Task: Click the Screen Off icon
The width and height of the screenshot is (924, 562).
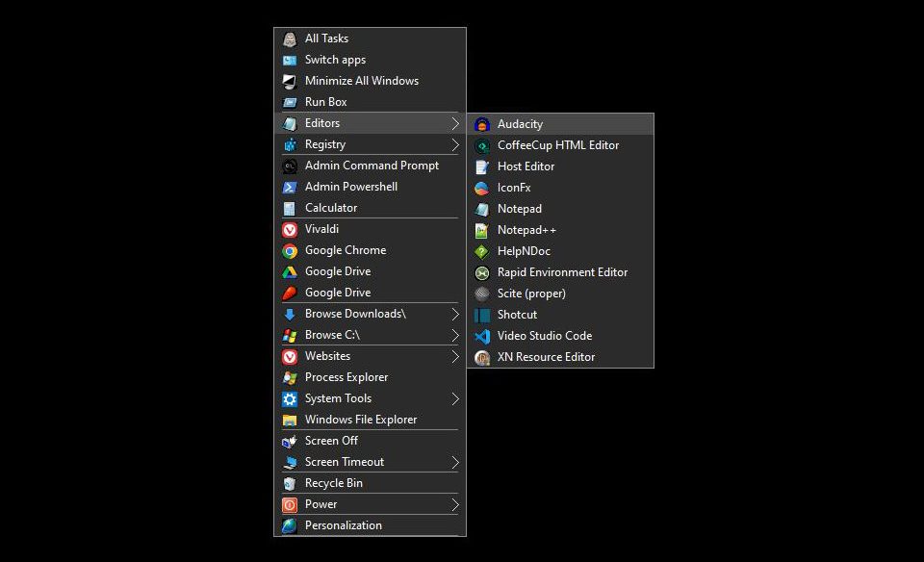Action: pyautogui.click(x=291, y=441)
